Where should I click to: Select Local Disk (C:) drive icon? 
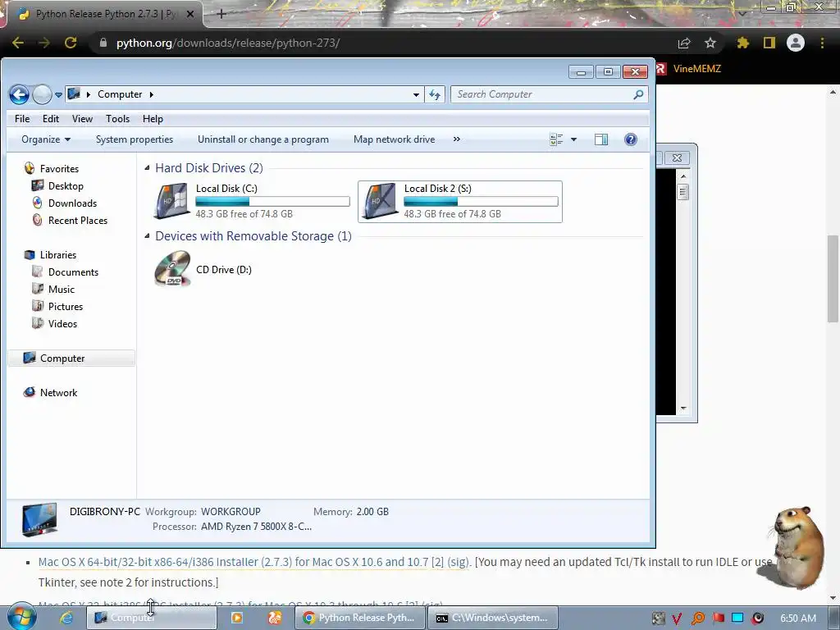click(171, 201)
